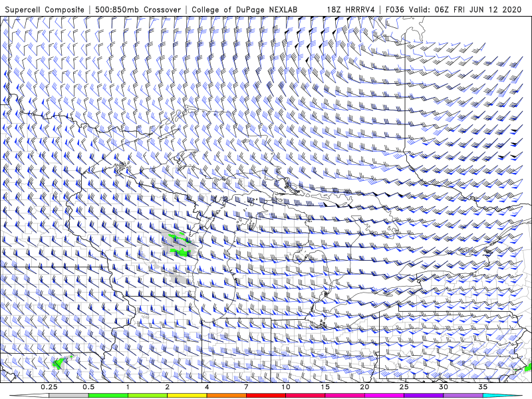Click the "F036" forecast hour text
The width and height of the screenshot is (532, 399).
394,9
